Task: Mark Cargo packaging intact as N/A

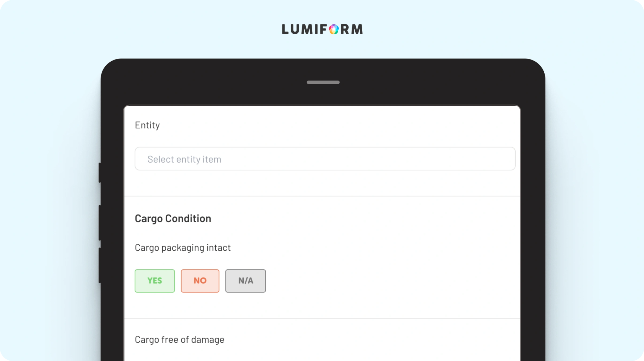Action: (246, 281)
